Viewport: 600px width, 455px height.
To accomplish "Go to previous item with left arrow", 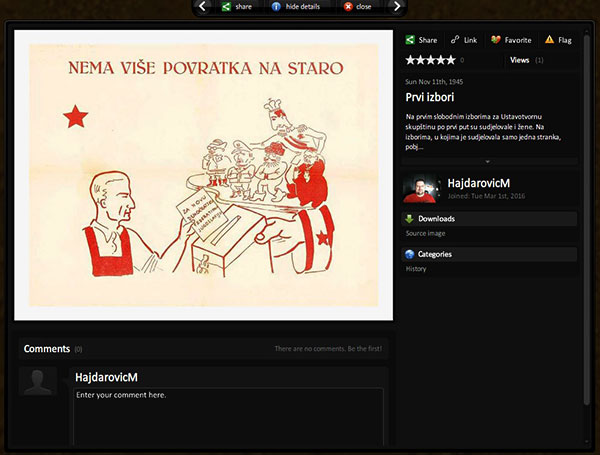I will click(x=204, y=6).
